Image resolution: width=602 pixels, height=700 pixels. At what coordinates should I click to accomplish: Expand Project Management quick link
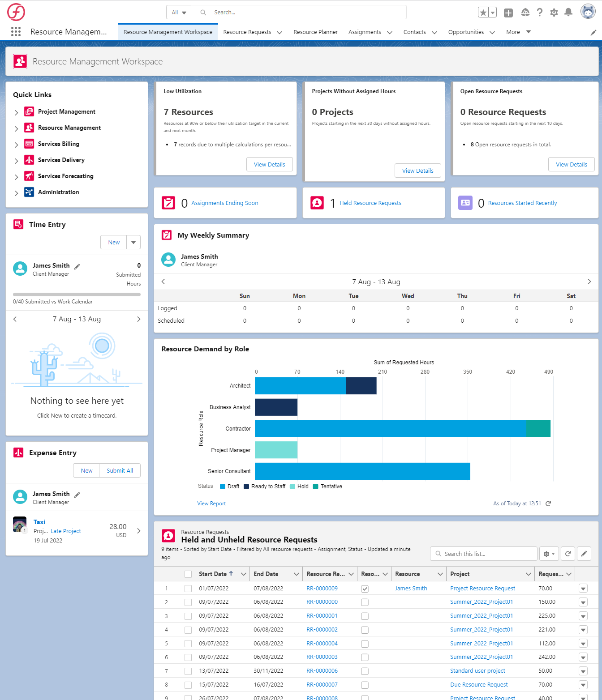pyautogui.click(x=17, y=112)
